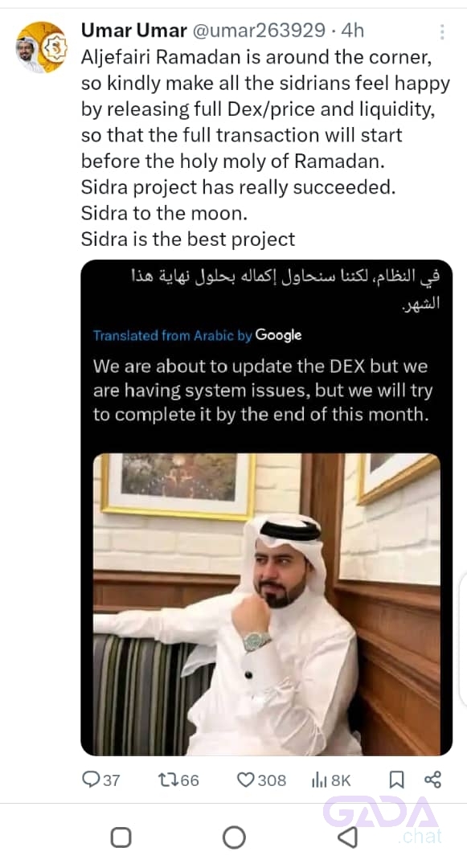This screenshot has width=467, height=868.
Task: View analytics bar chart icon
Action: click(319, 780)
